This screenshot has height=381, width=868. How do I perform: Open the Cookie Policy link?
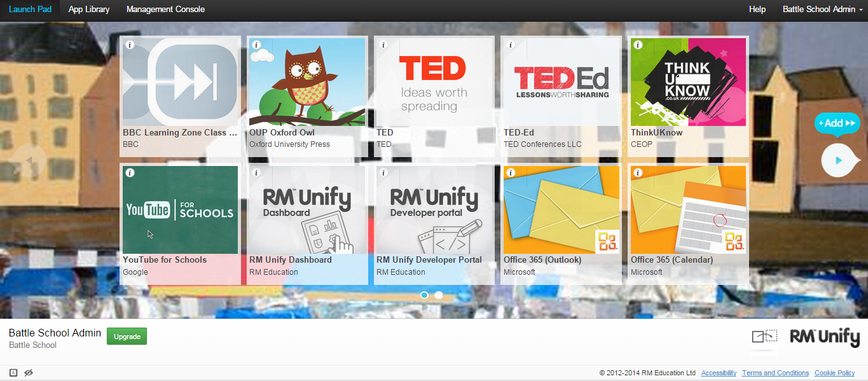834,373
